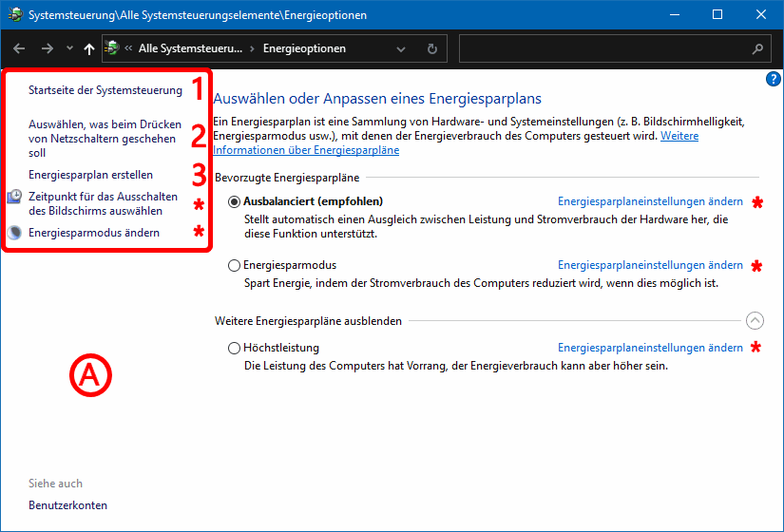
Task: Click the search magnifier icon
Action: pos(756,48)
